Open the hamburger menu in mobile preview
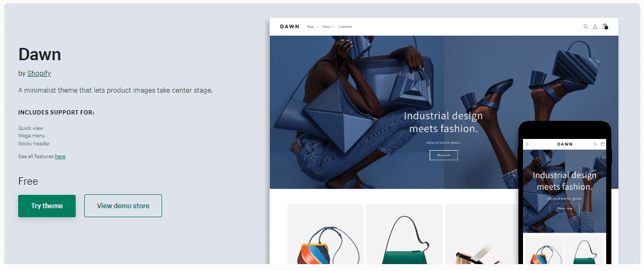Viewport: 644px width, 271px height. pyautogui.click(x=527, y=144)
